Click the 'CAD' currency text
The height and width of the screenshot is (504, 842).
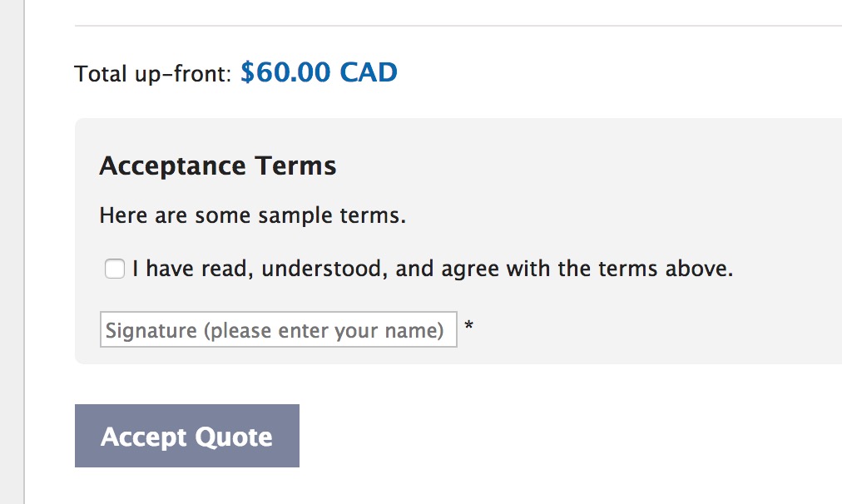coord(369,72)
